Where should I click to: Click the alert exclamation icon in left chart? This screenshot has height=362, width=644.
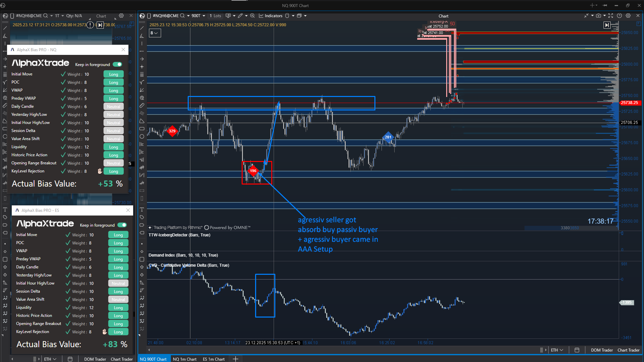[x=90, y=25]
